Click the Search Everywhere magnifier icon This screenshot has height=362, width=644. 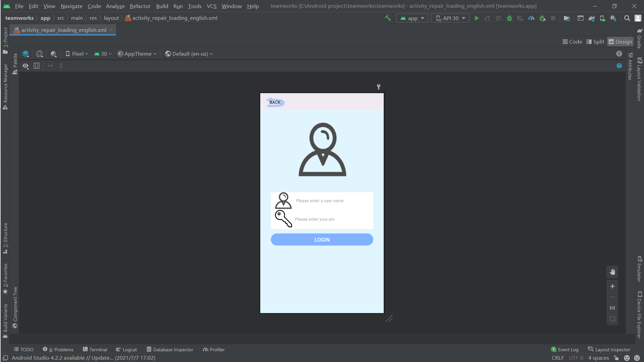pyautogui.click(x=627, y=18)
